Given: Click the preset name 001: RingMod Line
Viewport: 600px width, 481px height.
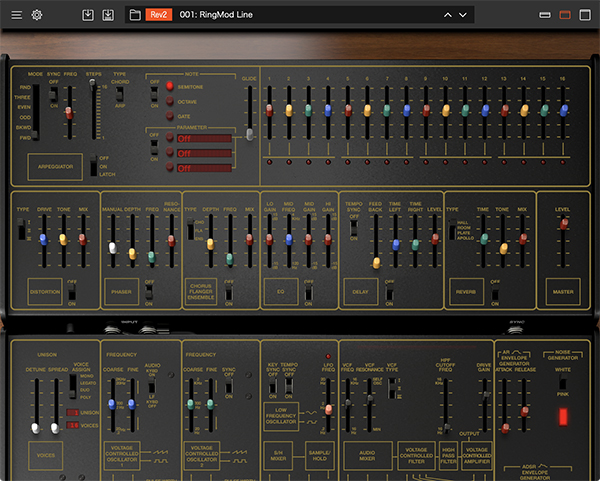Looking at the screenshot, I should (x=215, y=15).
